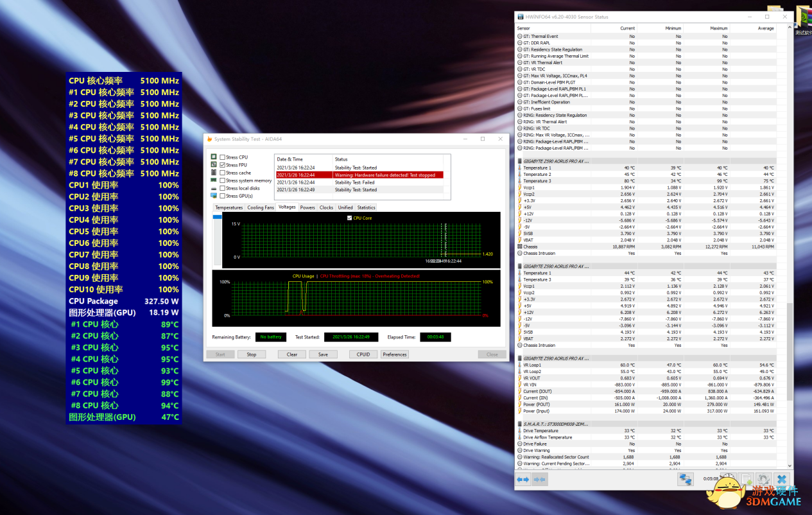The image size is (812, 515).
Task: Open AIDA64 Preferences button
Action: (395, 354)
